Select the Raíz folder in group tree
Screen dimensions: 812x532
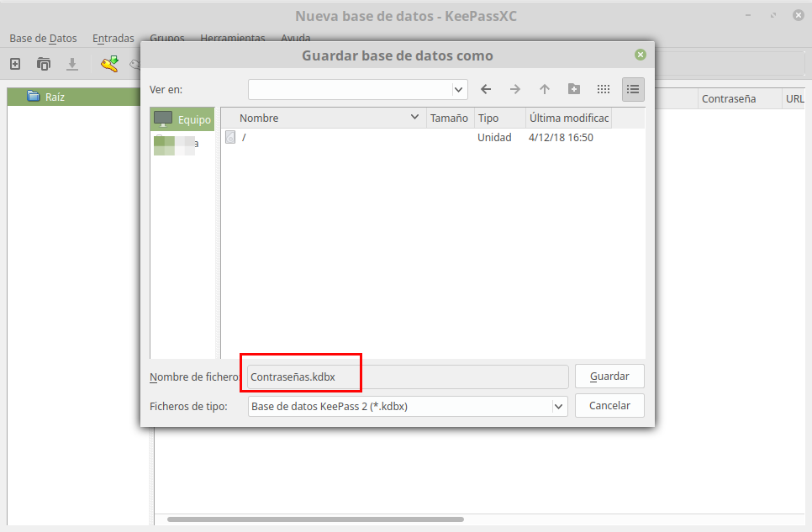tap(55, 97)
